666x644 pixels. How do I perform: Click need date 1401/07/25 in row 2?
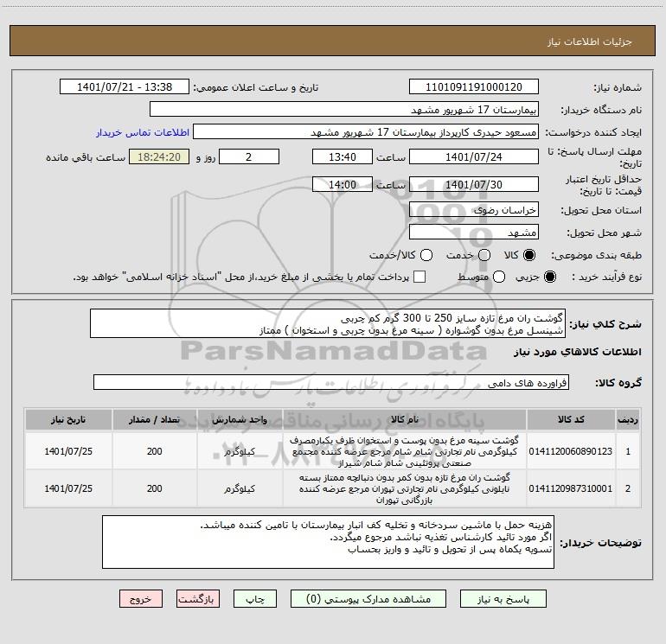tap(68, 488)
